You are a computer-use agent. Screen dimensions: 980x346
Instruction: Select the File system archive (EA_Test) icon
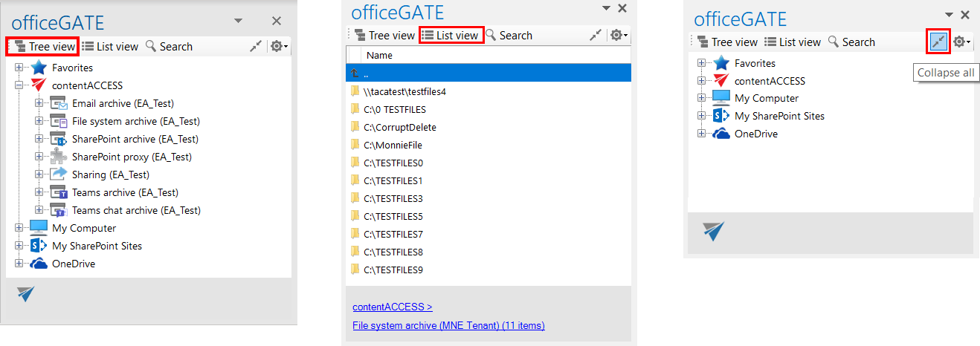point(59,121)
